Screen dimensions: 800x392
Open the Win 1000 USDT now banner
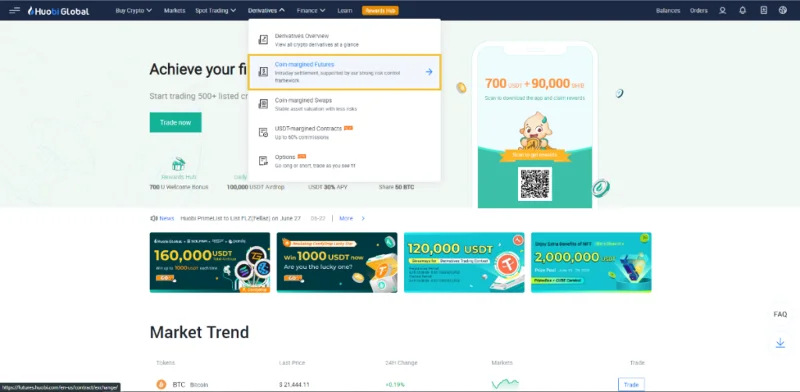tap(337, 262)
